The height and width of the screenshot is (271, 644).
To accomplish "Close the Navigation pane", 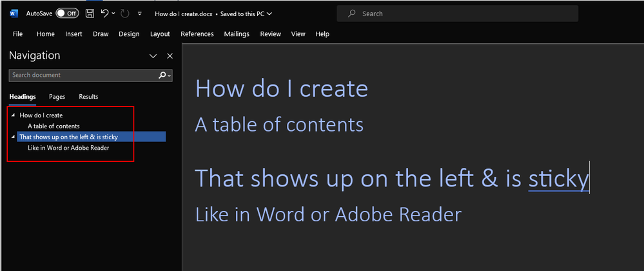I will 170,56.
